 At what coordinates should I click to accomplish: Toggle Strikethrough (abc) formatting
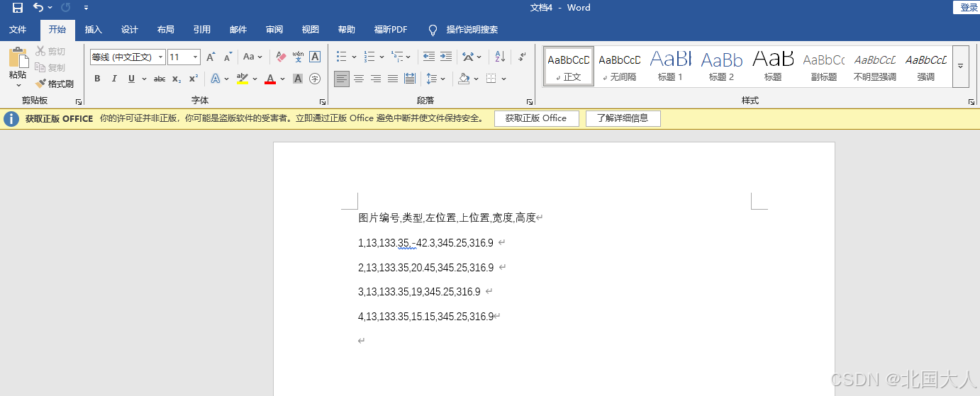click(160, 79)
